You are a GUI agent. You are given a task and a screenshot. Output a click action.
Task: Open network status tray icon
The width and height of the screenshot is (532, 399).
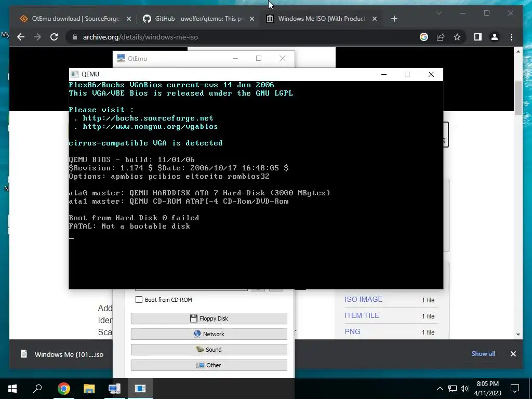tap(453, 389)
